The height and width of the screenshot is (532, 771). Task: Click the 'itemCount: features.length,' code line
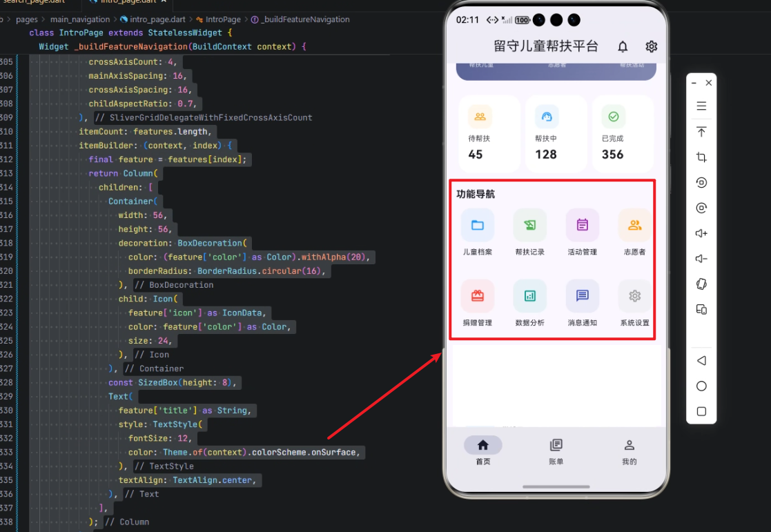[145, 132]
